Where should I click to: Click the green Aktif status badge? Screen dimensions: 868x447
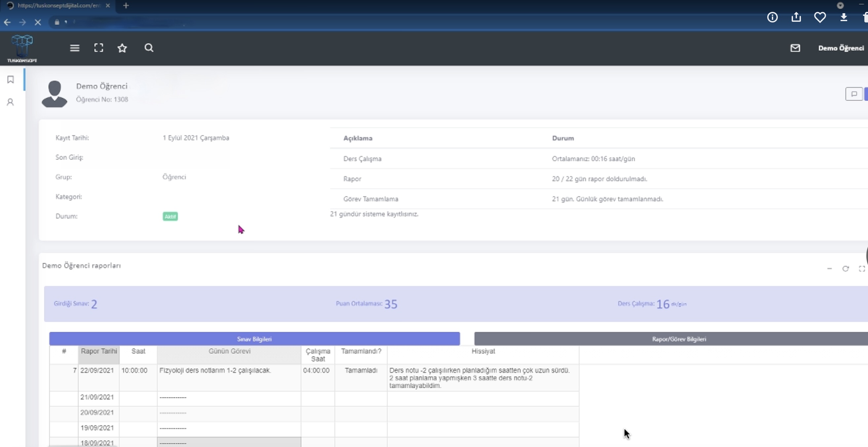pos(170,217)
